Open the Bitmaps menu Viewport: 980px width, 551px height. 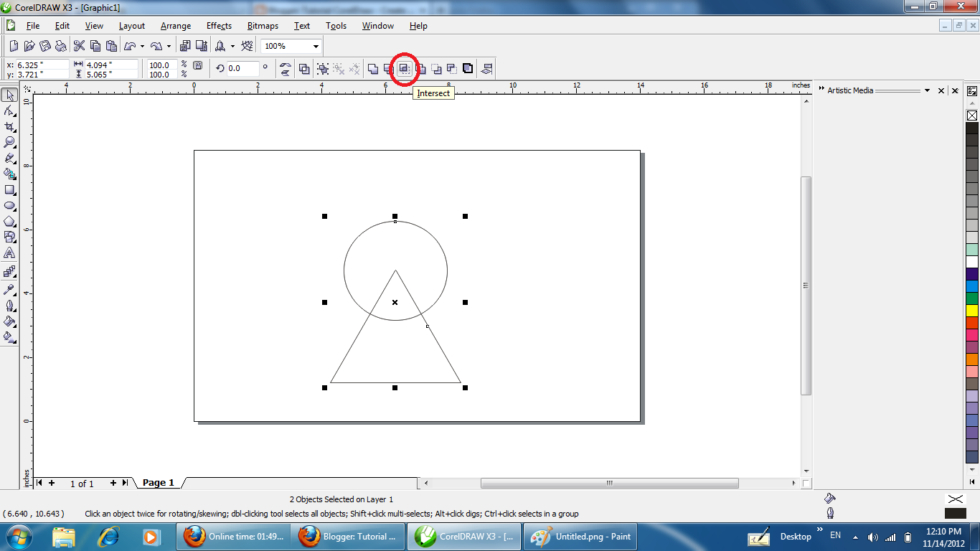coord(263,26)
